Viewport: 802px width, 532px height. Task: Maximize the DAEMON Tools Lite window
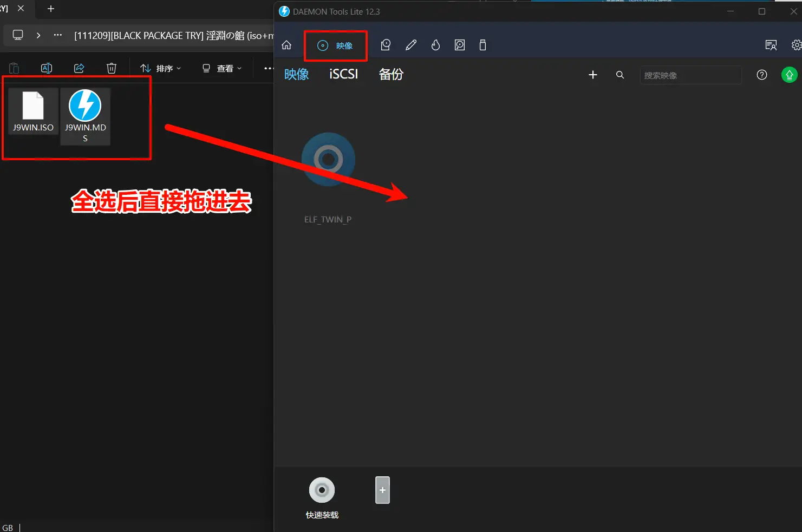[762, 11]
